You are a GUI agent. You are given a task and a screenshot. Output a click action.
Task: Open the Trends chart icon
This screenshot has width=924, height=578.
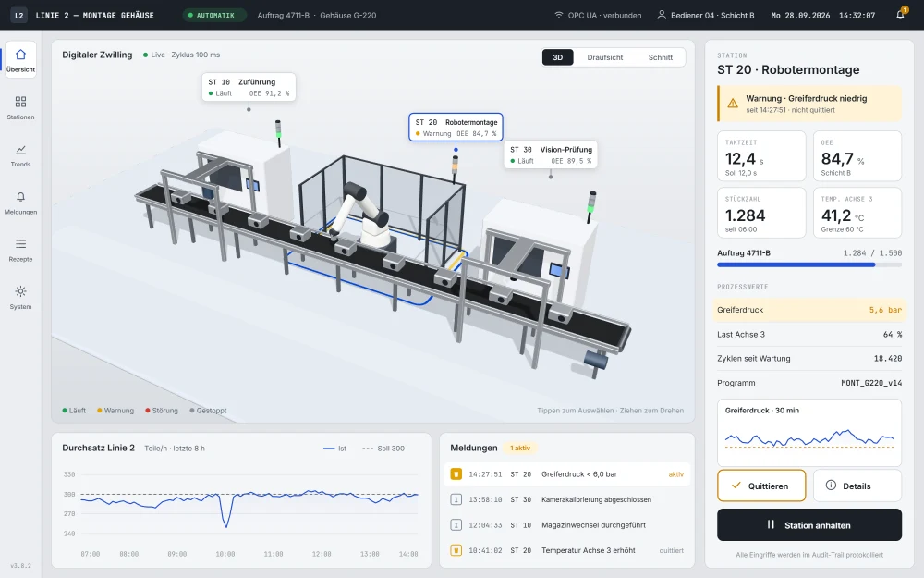click(x=20, y=149)
